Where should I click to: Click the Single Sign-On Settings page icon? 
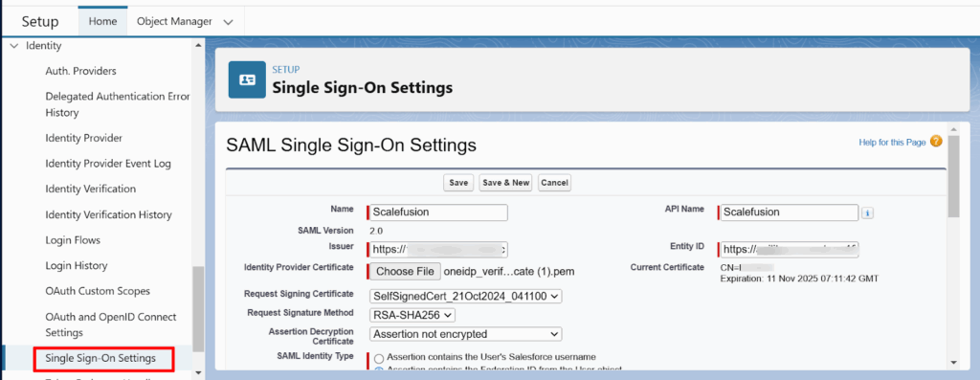pyautogui.click(x=247, y=79)
